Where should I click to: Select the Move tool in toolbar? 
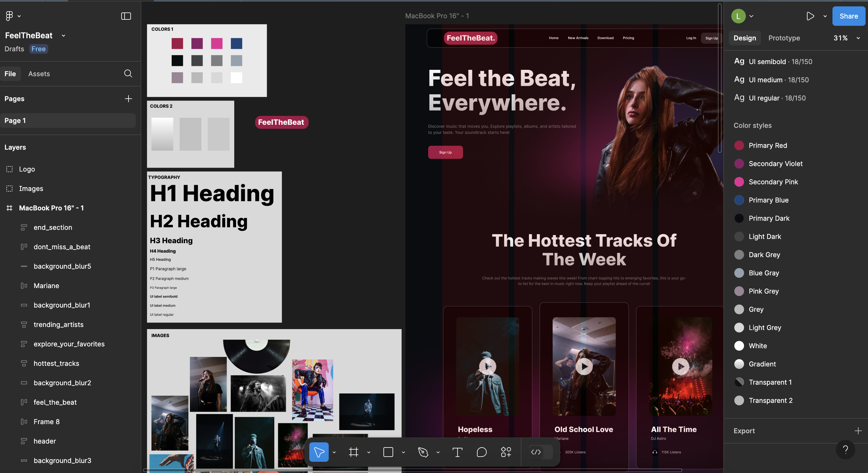[x=319, y=452]
